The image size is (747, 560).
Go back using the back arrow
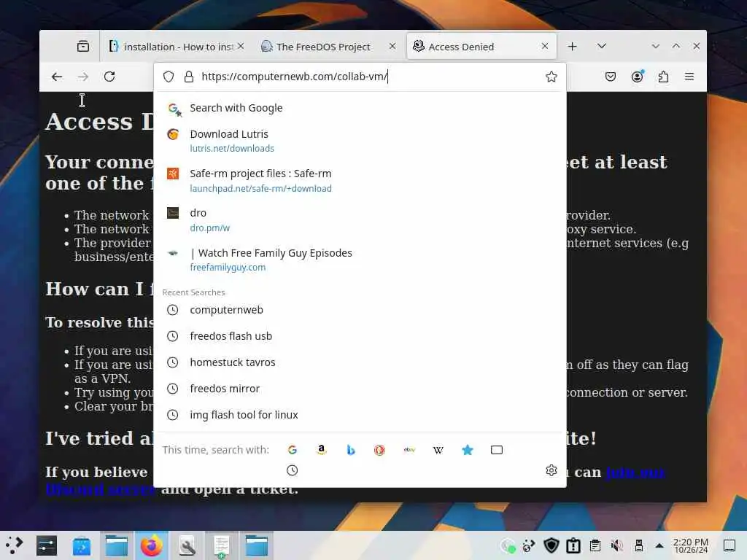[x=57, y=77]
